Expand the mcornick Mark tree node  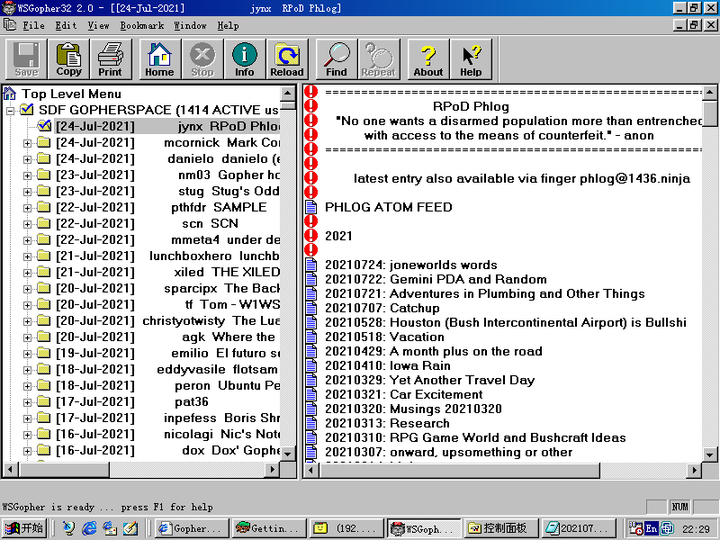28,143
